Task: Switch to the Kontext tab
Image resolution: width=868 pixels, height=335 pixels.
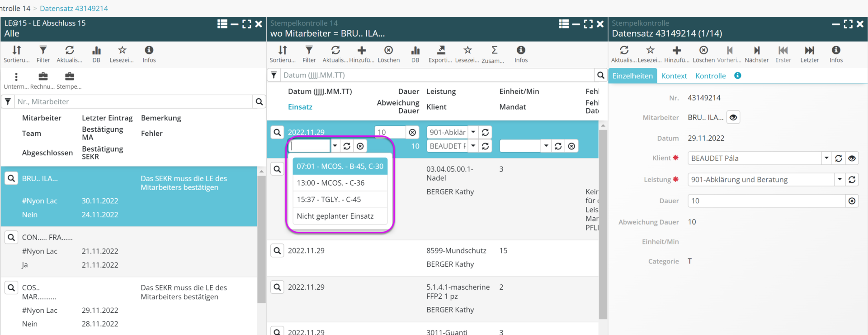Action: 674,76
